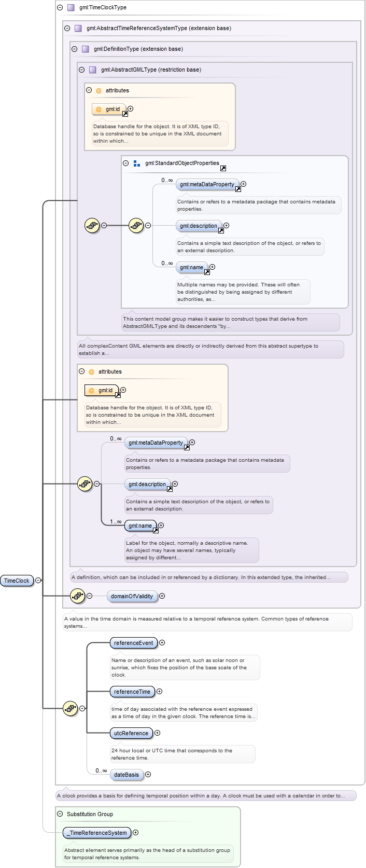Select gml:name in StandardObjectProperties
The width and height of the screenshot is (366, 868).
pos(192,267)
